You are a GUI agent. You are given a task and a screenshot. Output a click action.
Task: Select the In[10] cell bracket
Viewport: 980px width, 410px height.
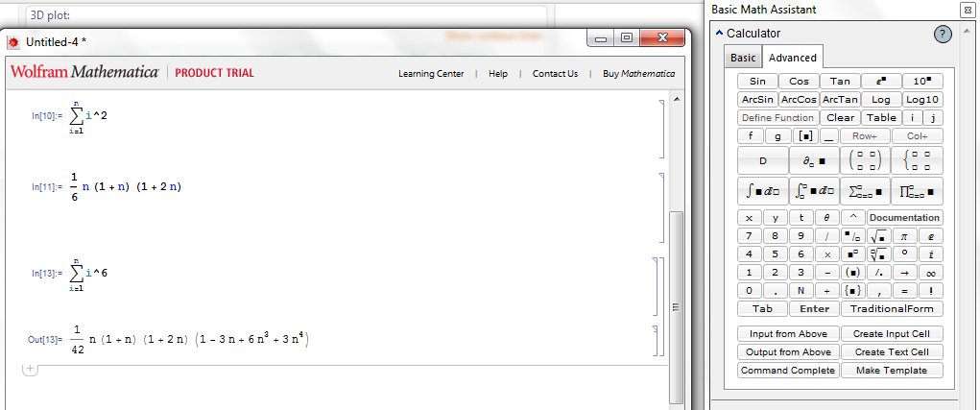pos(662,129)
